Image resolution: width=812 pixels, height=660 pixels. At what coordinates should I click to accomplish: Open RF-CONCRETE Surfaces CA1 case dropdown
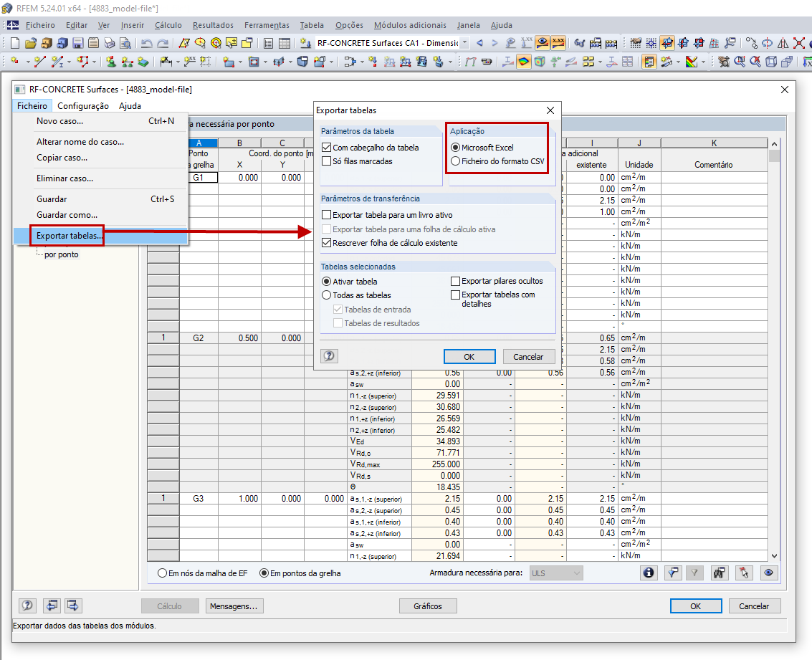(464, 43)
